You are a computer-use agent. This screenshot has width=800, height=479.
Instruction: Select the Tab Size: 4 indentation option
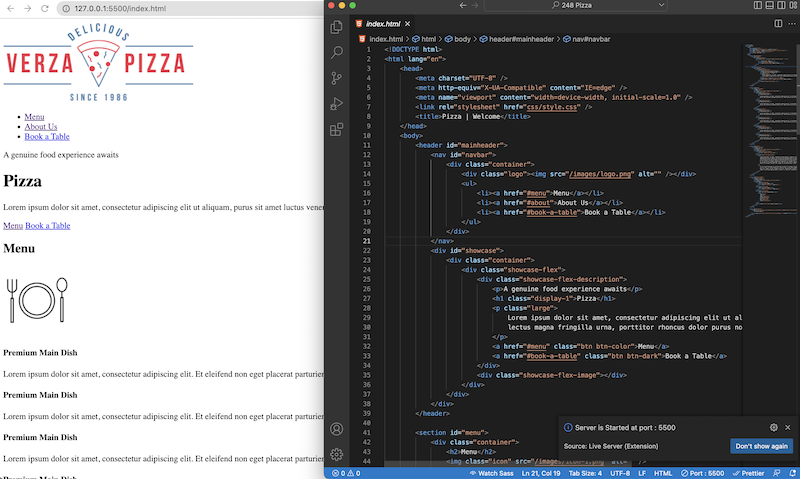click(585, 473)
